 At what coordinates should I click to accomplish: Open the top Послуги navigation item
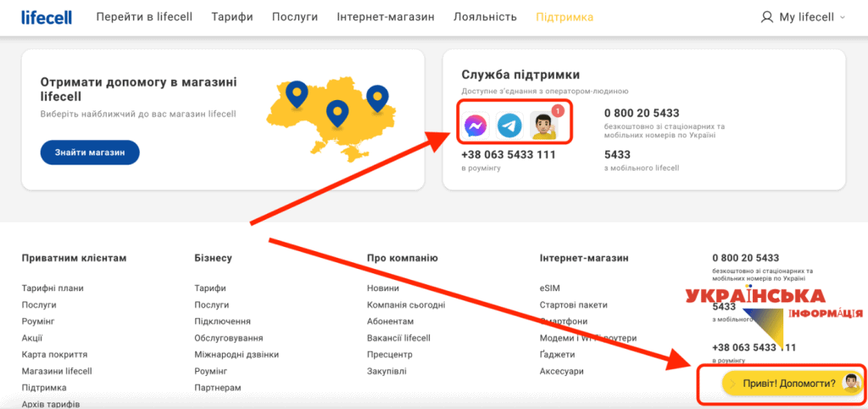[295, 17]
